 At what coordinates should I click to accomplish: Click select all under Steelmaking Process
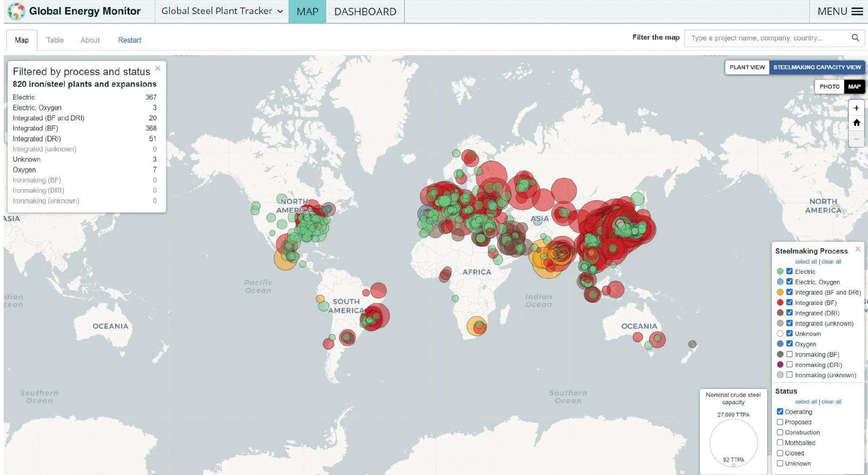click(806, 262)
